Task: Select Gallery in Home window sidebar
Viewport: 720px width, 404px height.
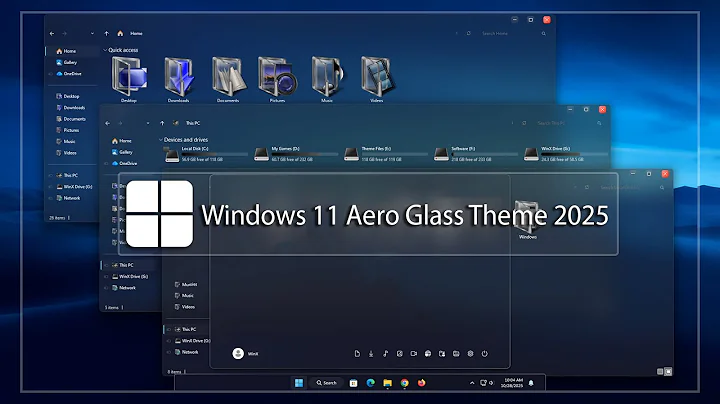Action: pyautogui.click(x=67, y=62)
